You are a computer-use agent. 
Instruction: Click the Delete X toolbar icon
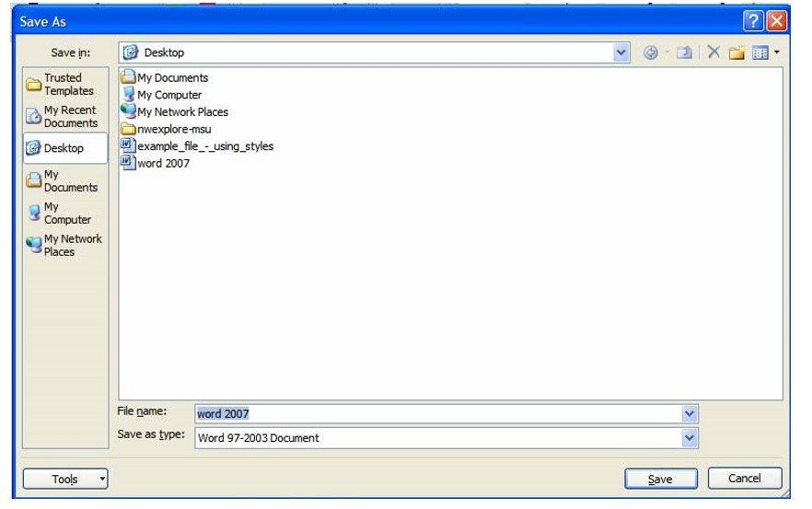[x=713, y=52]
